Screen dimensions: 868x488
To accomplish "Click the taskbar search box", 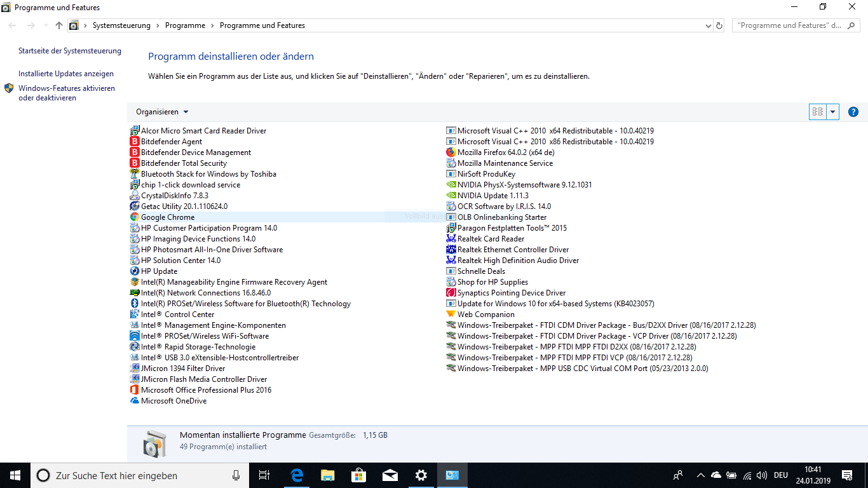I will pyautogui.click(x=139, y=475).
